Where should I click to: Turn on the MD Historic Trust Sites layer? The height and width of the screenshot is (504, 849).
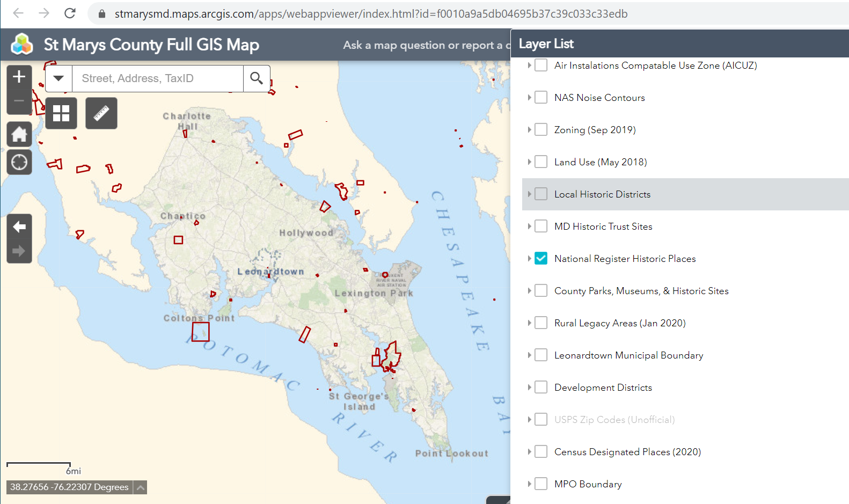point(541,227)
